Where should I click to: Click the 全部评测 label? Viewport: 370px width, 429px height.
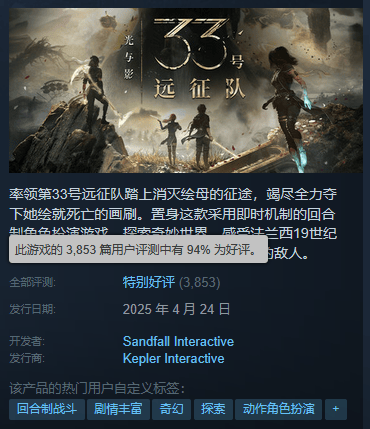(x=32, y=283)
